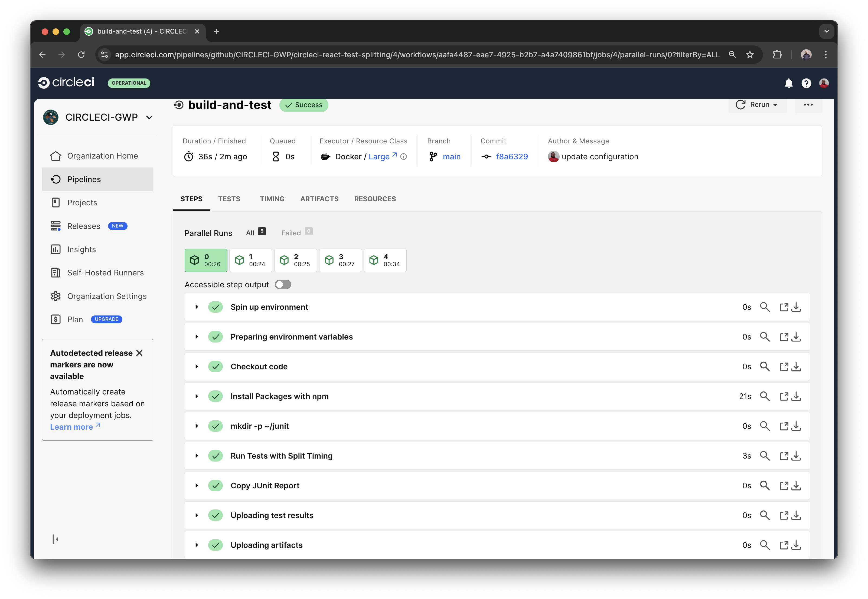Open Spin up environment output in new window

click(784, 307)
